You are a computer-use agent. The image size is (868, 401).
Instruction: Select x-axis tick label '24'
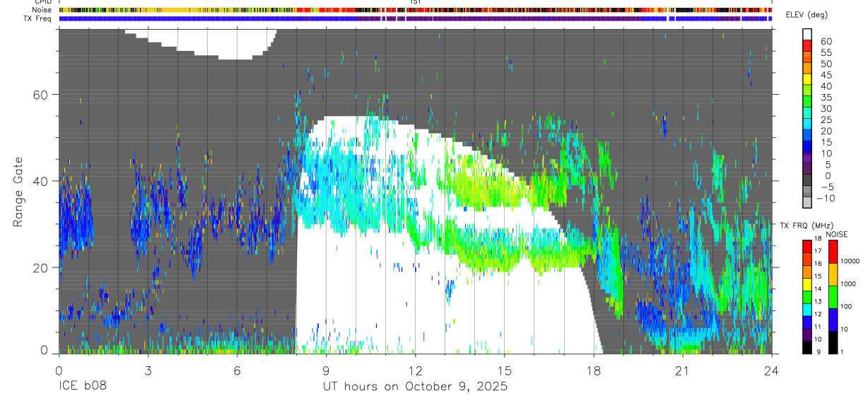[x=771, y=371]
